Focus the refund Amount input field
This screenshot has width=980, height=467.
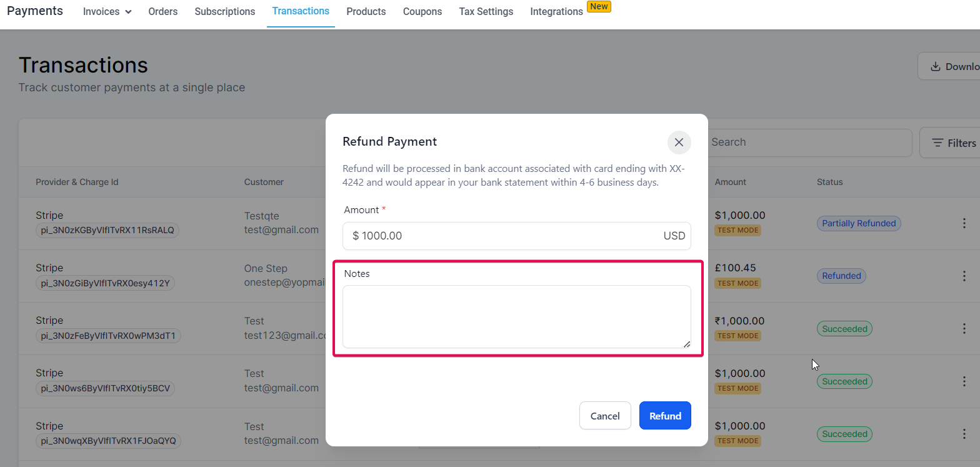point(517,236)
